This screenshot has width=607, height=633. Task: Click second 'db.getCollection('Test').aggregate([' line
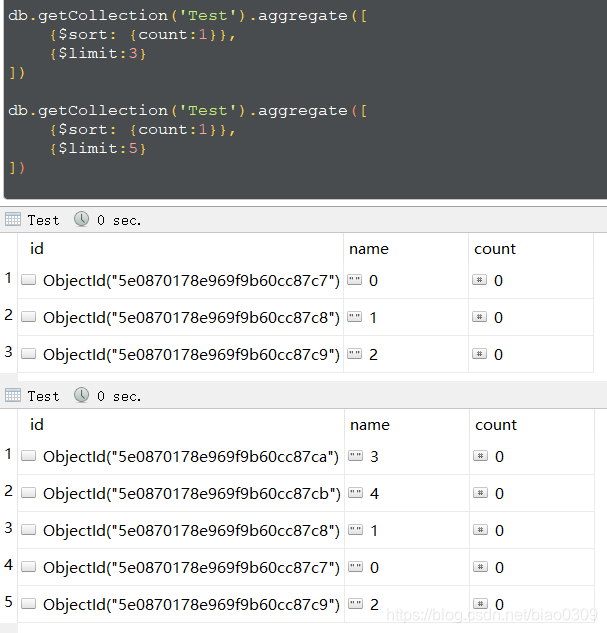point(188,110)
